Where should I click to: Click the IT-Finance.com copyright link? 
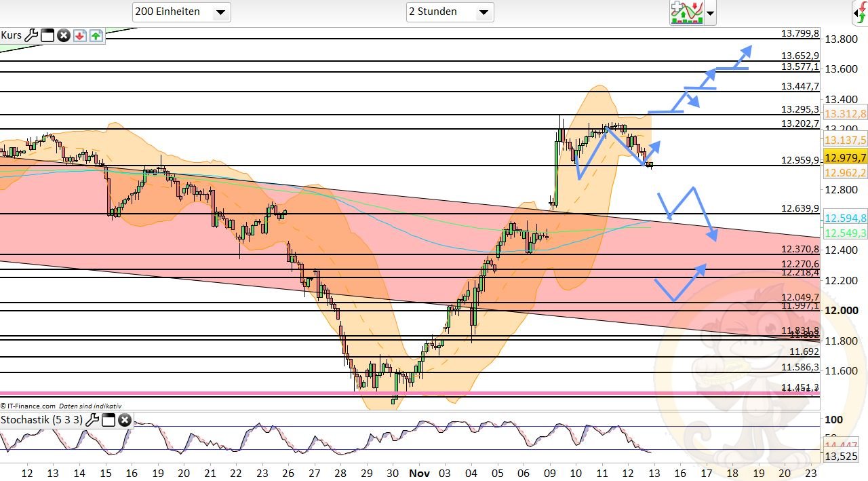[31, 406]
